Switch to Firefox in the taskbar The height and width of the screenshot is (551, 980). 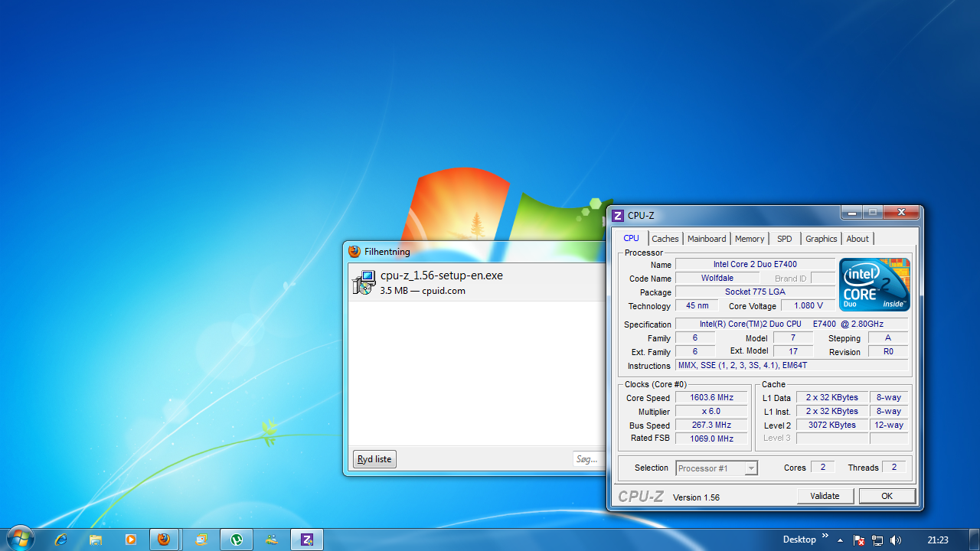click(164, 540)
